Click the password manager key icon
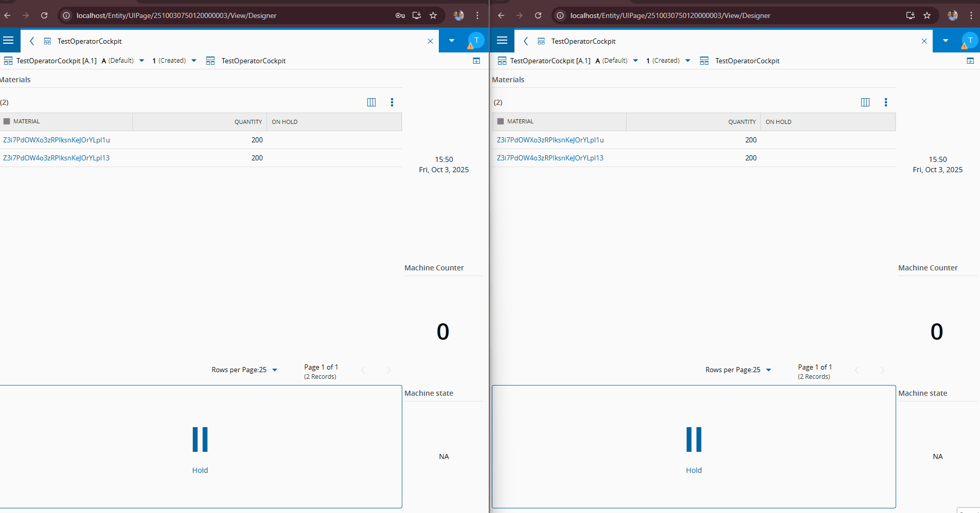This screenshot has height=513, width=980. 401,15
